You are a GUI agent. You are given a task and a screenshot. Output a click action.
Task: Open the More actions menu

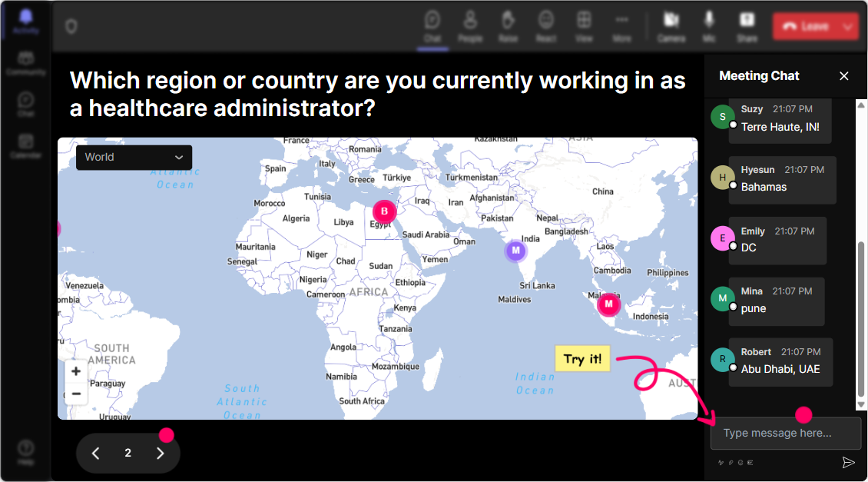tap(621, 26)
